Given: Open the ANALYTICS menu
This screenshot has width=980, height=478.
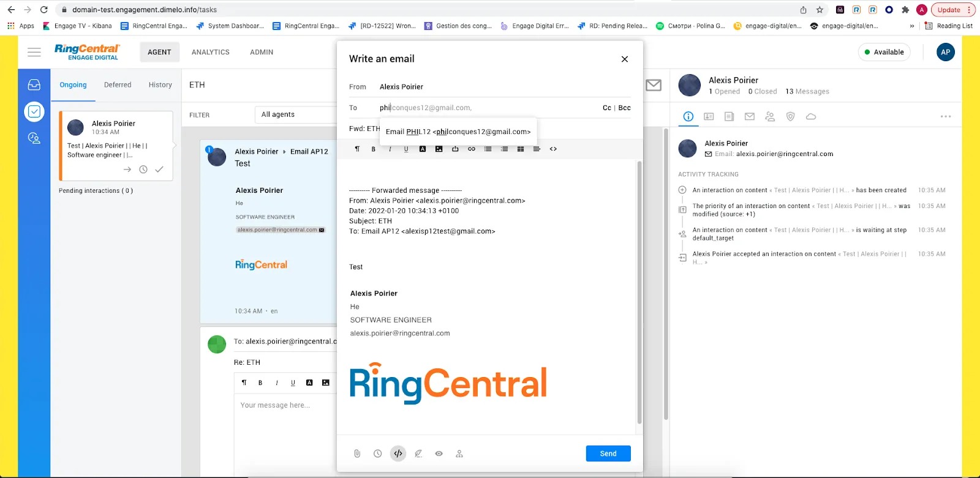Looking at the screenshot, I should tap(210, 52).
